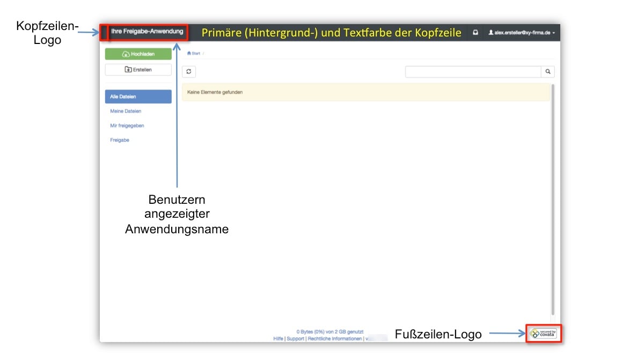
Task: Open Freigabe in the sidebar
Action: pyautogui.click(x=120, y=140)
